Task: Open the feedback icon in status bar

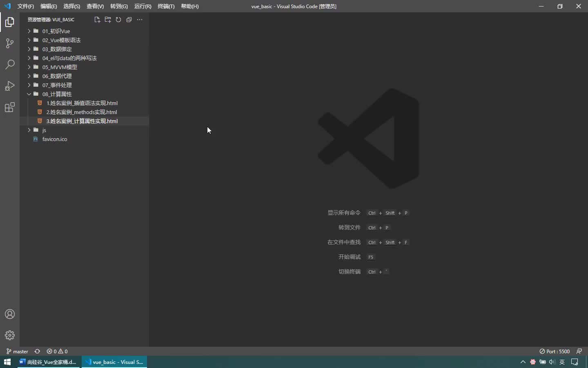Action: (579, 351)
